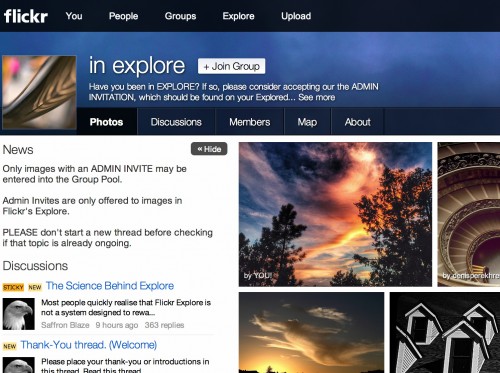Image resolution: width=500 pixels, height=373 pixels.
Task: Click the Saffron Blaze author name
Action: [x=65, y=325]
